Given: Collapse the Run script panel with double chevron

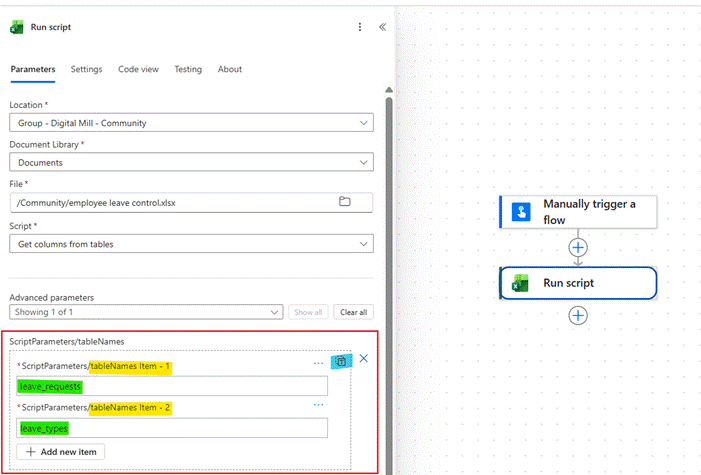Looking at the screenshot, I should pos(383,27).
